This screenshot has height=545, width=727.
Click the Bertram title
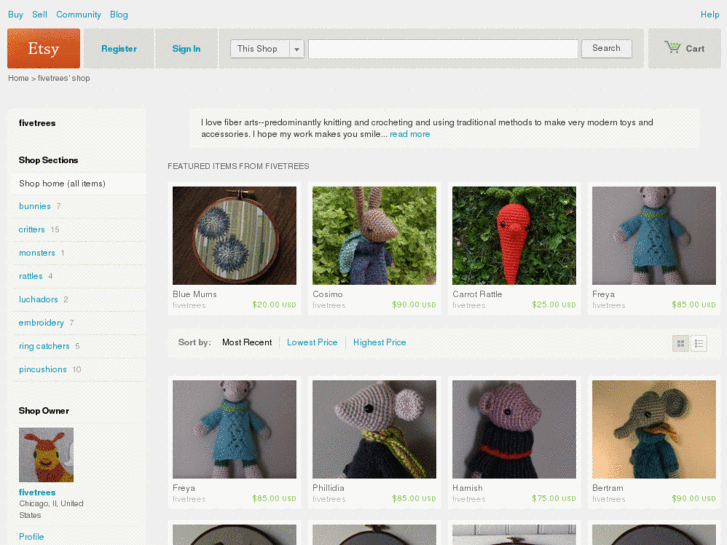[x=608, y=488]
